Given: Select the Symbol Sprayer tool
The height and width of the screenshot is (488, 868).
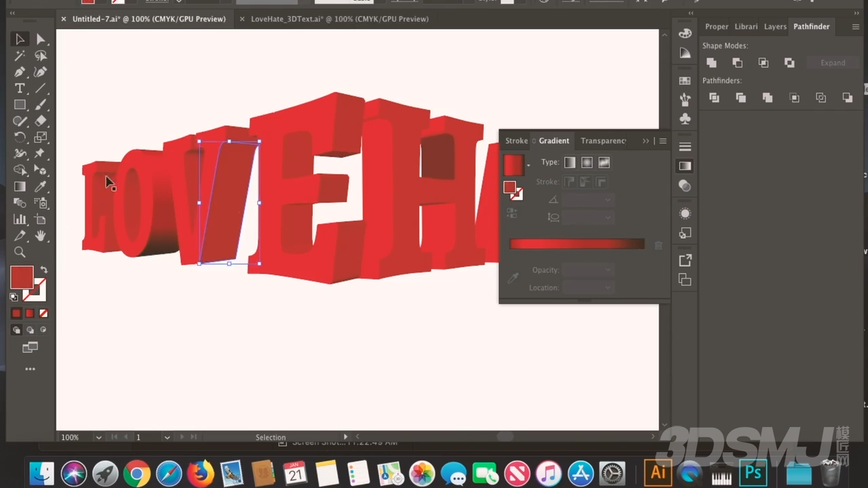Looking at the screenshot, I should [41, 203].
